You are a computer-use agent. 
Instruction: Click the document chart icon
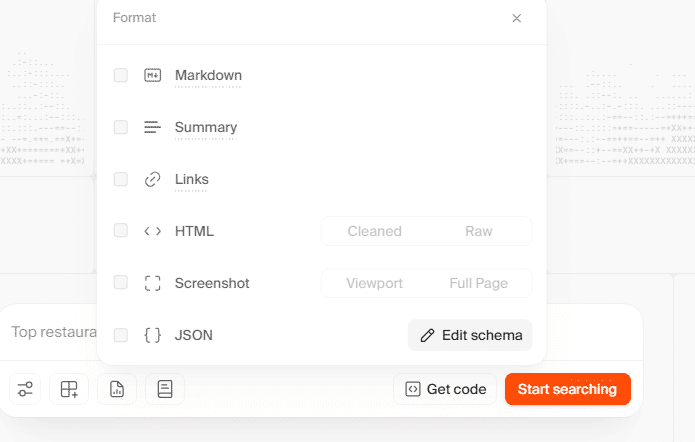point(117,389)
